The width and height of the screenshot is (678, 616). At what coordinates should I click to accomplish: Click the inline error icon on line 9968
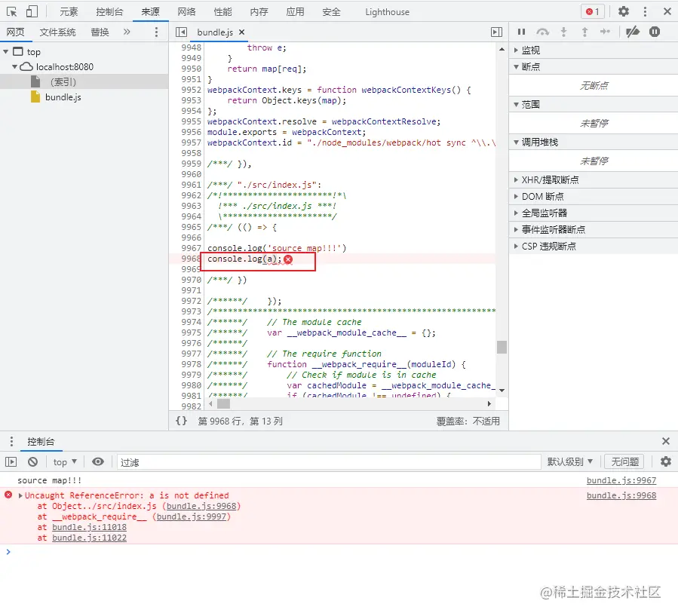point(288,259)
